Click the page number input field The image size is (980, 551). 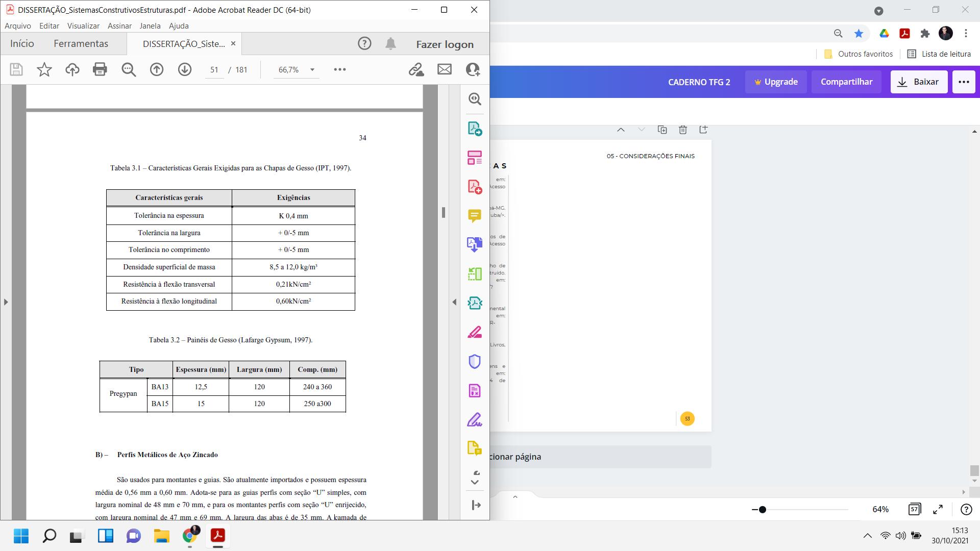(x=214, y=70)
